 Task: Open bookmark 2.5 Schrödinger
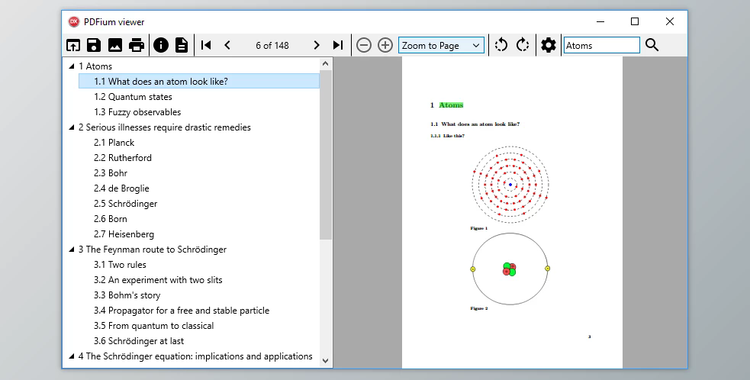point(125,203)
